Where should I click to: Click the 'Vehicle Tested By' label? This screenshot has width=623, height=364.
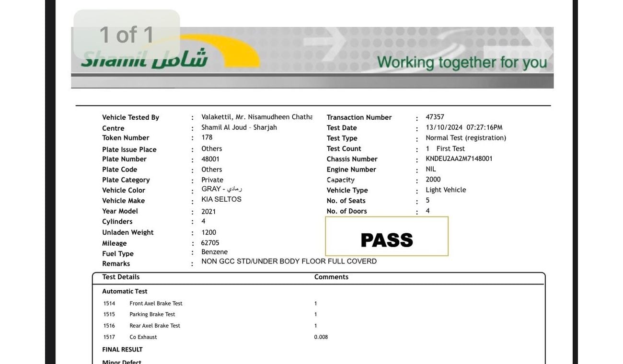tap(130, 117)
